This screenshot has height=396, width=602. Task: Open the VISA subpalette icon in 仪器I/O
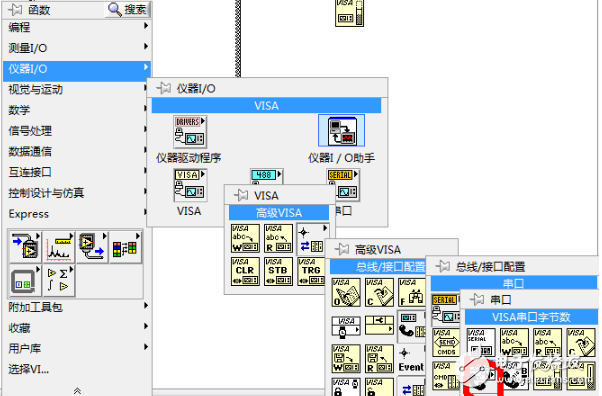(190, 185)
